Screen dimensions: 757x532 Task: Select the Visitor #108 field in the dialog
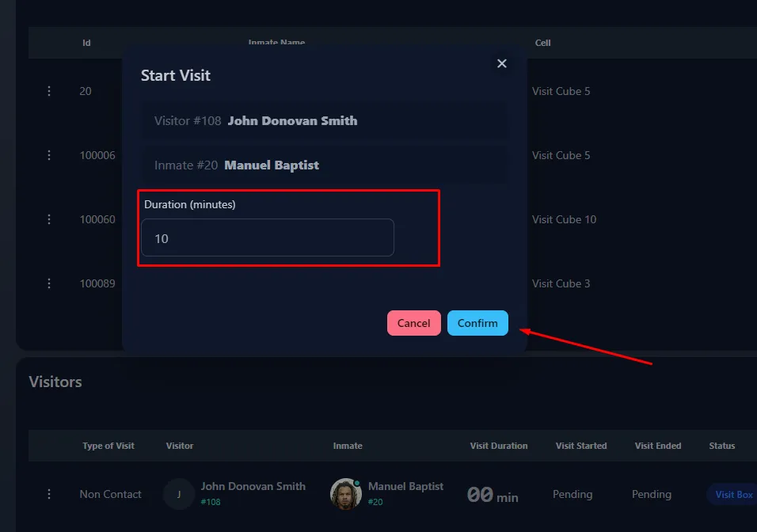pyautogui.click(x=325, y=121)
